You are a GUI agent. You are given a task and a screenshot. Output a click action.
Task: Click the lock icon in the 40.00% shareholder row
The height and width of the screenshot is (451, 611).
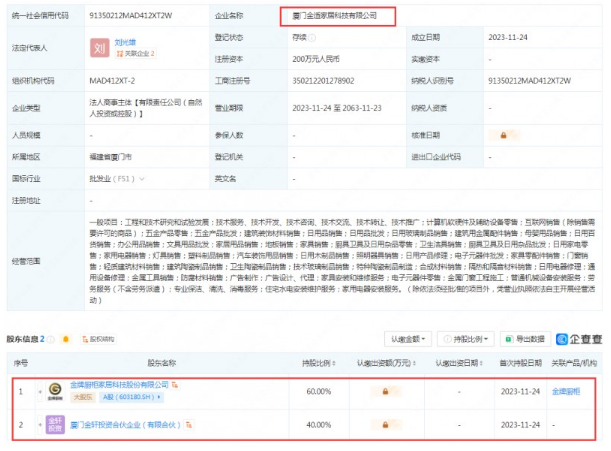click(x=385, y=424)
